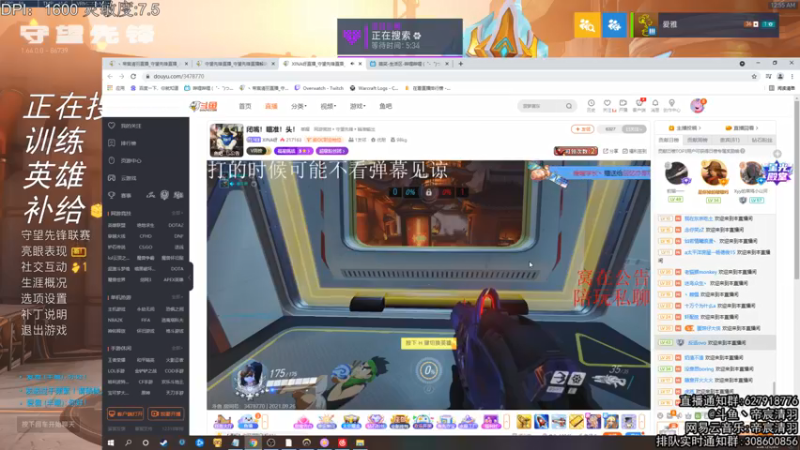Open the red NetEase music taskbar icon
The width and height of the screenshot is (800, 450).
pyautogui.click(x=342, y=443)
